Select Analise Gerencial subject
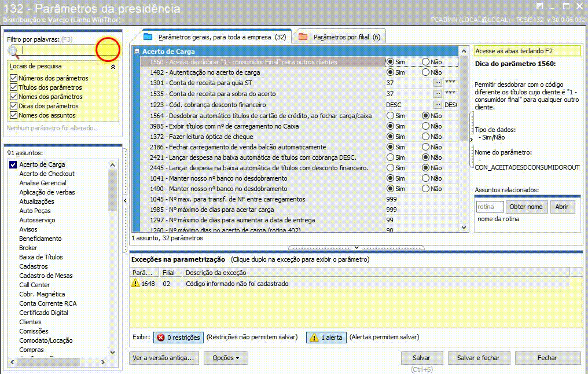 (43, 183)
